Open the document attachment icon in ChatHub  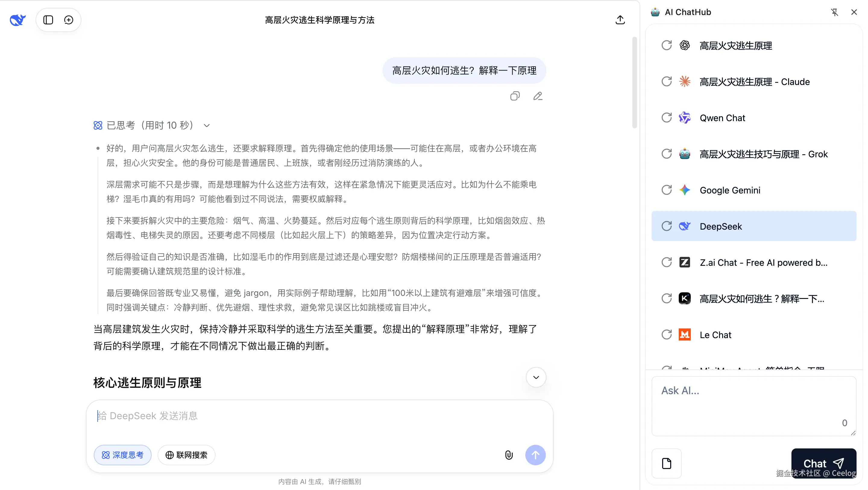click(x=666, y=463)
